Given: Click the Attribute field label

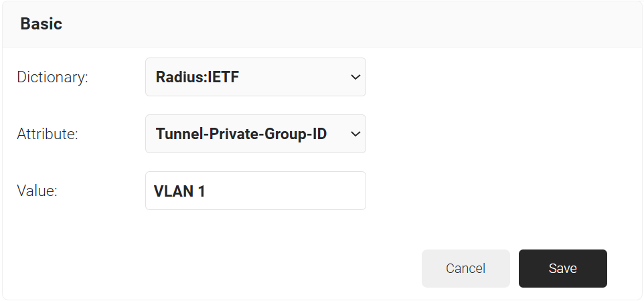Looking at the screenshot, I should [48, 134].
